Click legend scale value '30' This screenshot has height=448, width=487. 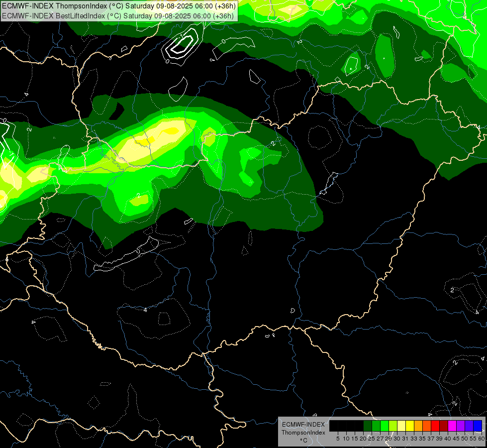pos(397,439)
